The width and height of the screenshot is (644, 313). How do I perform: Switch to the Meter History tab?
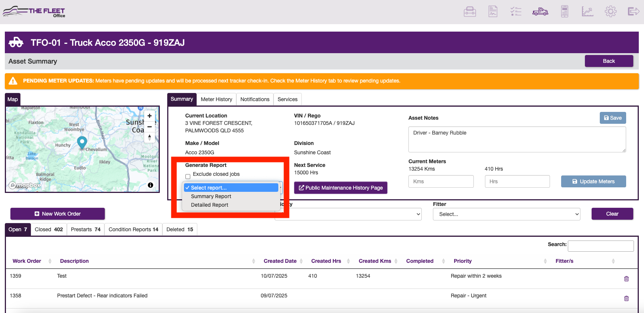[x=217, y=99]
